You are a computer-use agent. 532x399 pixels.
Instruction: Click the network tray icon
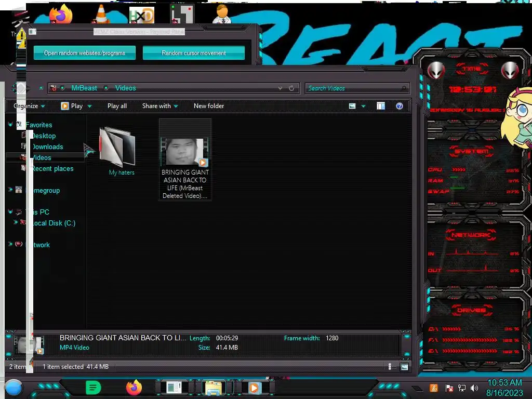click(x=462, y=388)
